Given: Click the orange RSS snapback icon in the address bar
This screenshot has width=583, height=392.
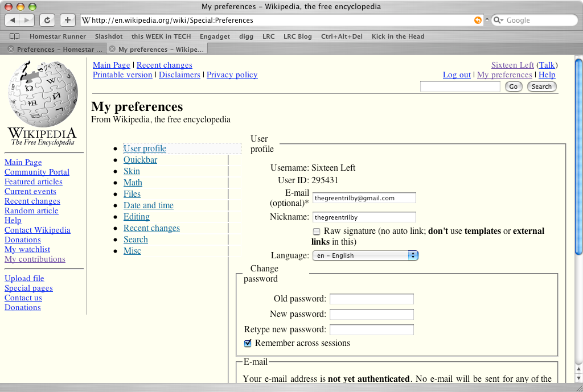Looking at the screenshot, I should pyautogui.click(x=478, y=20).
